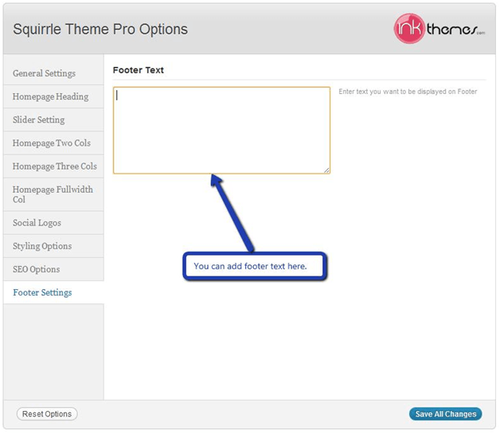Click the InkThemes logo
This screenshot has width=504, height=434.
[x=439, y=29]
